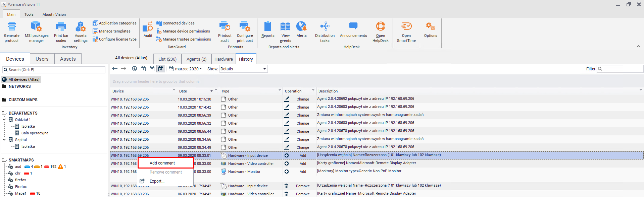The image size is (644, 197).
Task: Choose Export... in the context menu
Action: [157, 181]
